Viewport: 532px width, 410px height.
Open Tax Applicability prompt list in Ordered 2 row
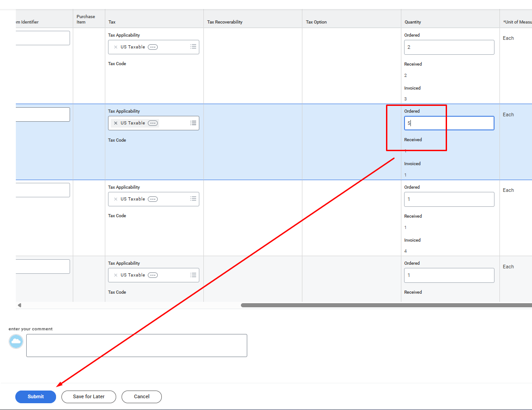(193, 47)
